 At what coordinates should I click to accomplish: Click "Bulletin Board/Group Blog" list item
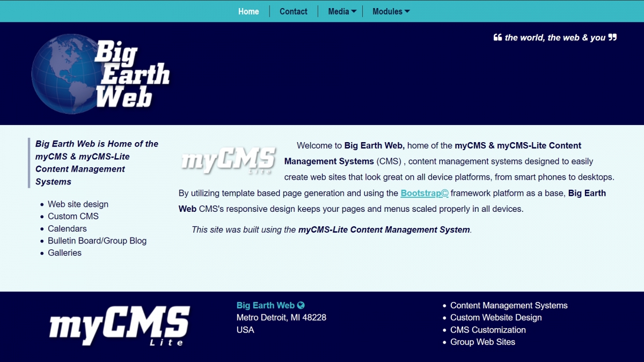point(97,241)
